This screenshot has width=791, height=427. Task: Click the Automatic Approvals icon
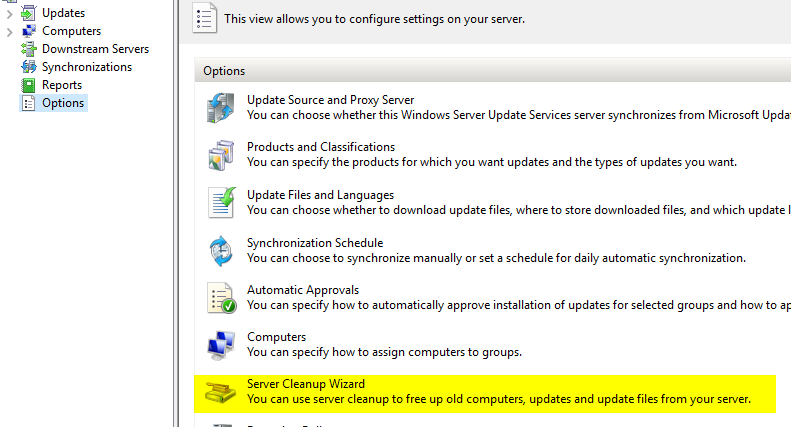220,298
